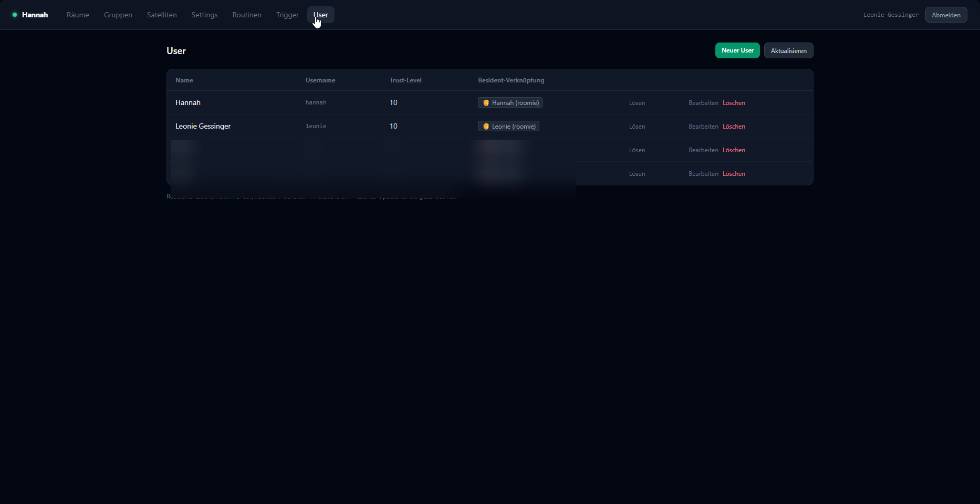
Task: Click the Leonie (roomie) resident badge
Action: click(508, 127)
